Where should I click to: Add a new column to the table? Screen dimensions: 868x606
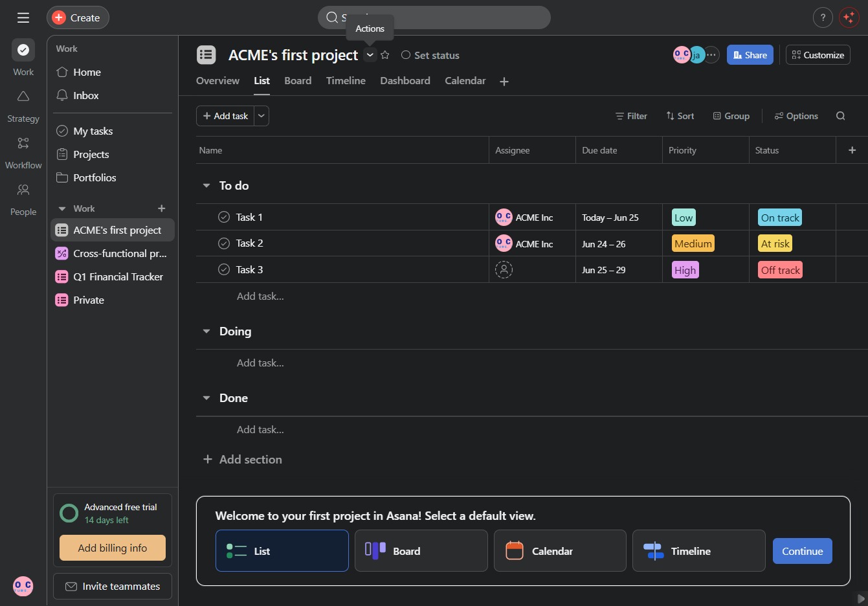(852, 150)
